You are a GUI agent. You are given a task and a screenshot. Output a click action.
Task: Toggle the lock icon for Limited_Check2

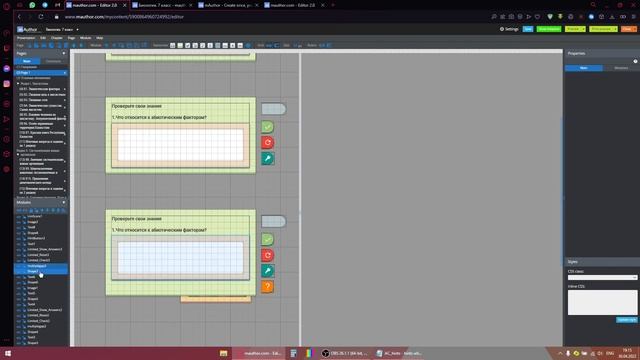pos(24,321)
